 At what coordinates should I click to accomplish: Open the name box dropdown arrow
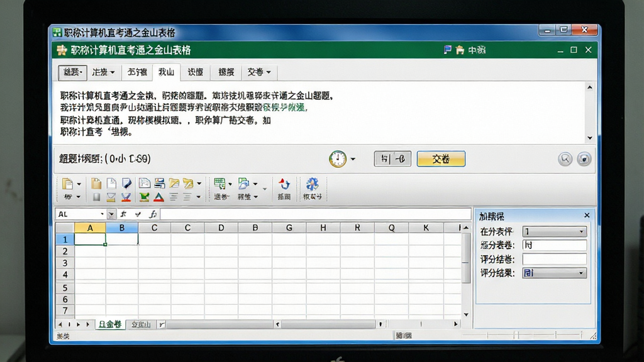point(111,214)
